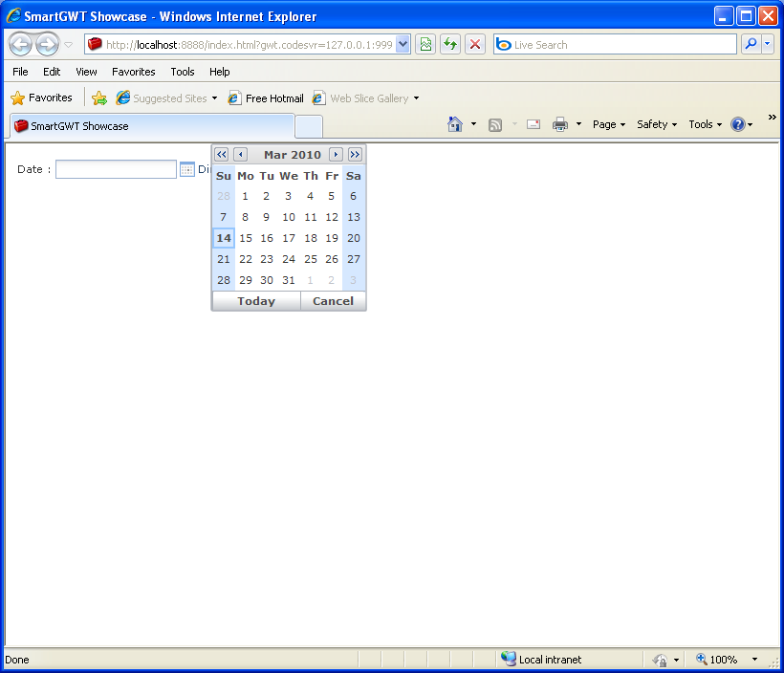
Task: Expand the zoom level dropdown arrow
Action: pos(755,660)
